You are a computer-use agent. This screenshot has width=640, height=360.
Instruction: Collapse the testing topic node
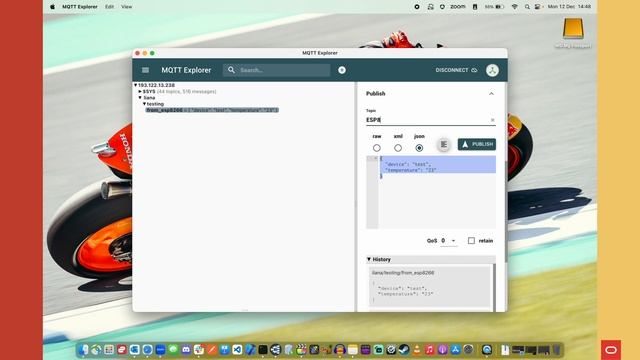pyautogui.click(x=144, y=104)
